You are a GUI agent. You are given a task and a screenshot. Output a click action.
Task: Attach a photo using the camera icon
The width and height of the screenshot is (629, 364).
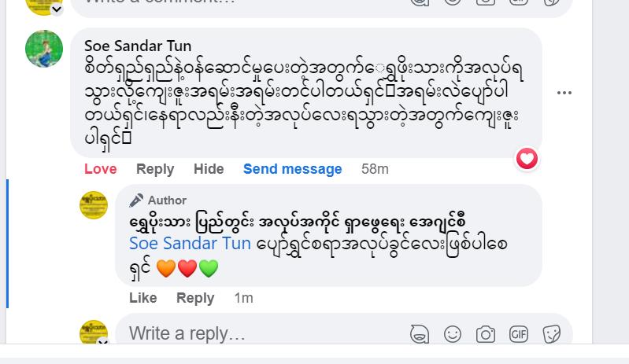[x=486, y=334]
